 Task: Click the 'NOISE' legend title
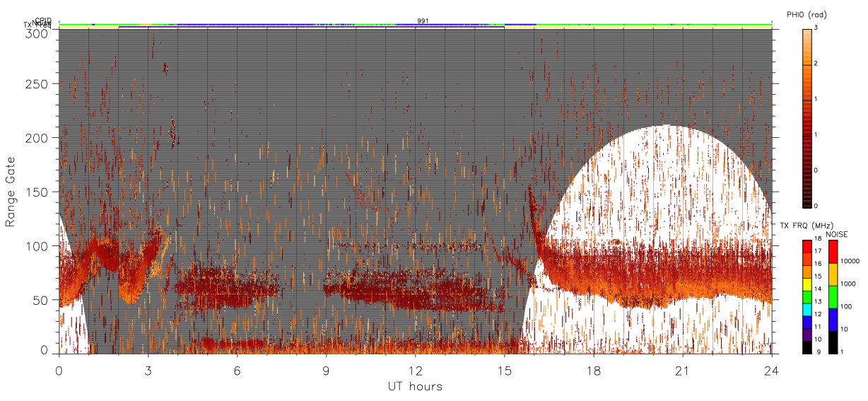pos(837,234)
